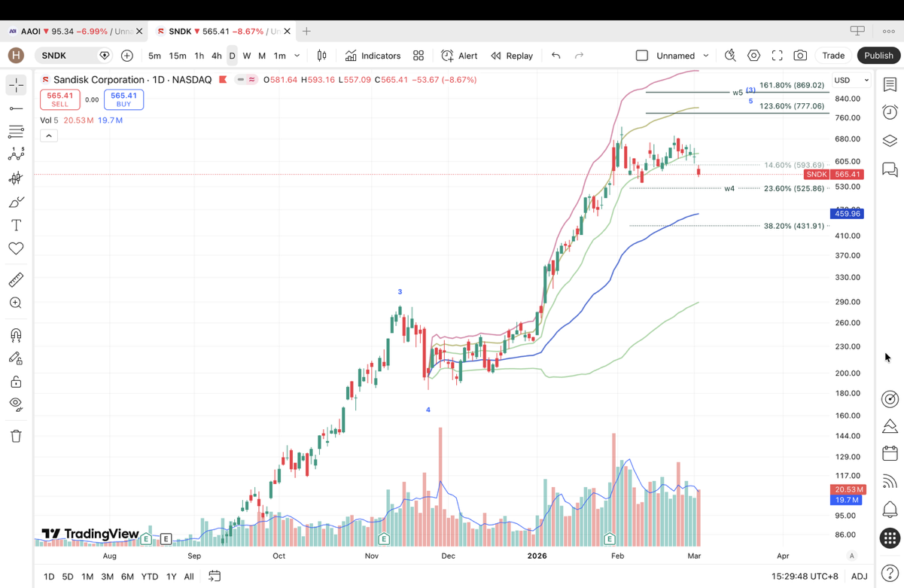
Task: Select the 6M date range
Action: 127,576
